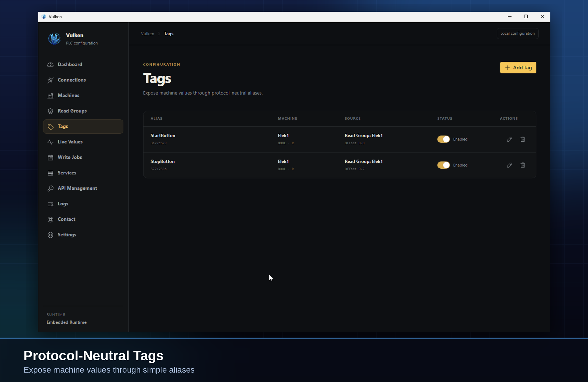Click the Offset 0.2 source detail
The height and width of the screenshot is (382, 588).
[355, 169]
